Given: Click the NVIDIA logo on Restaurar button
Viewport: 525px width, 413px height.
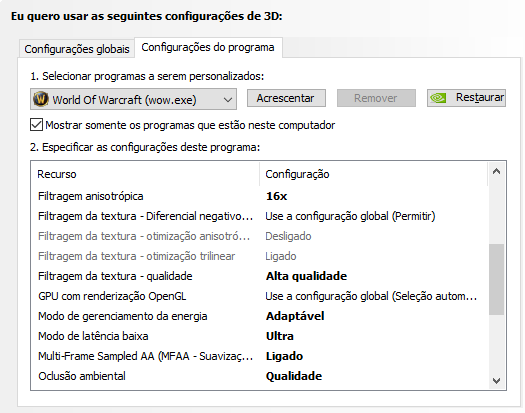Looking at the screenshot, I should click(x=438, y=98).
